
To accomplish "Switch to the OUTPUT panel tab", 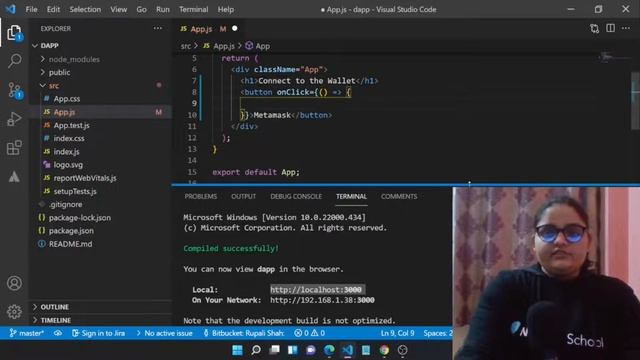I will pyautogui.click(x=243, y=196).
